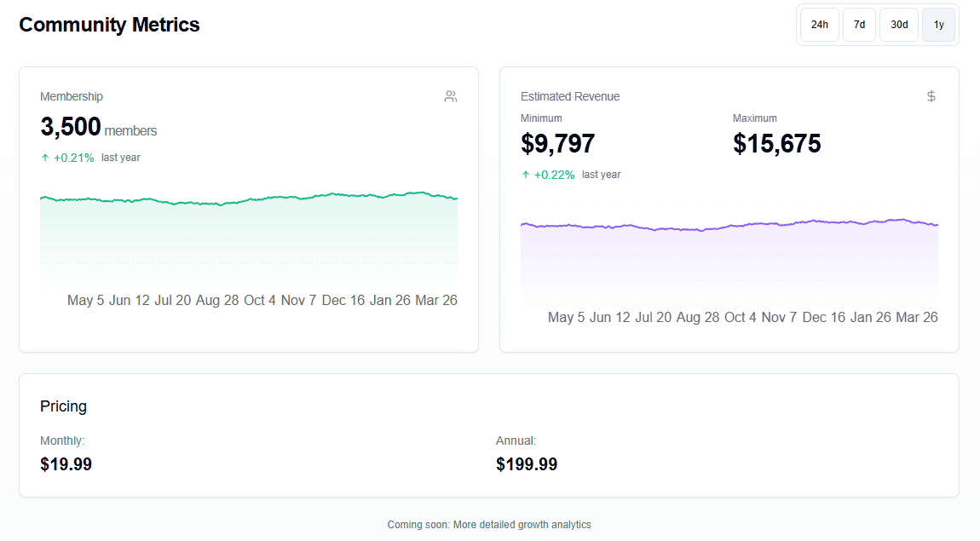
Task: Click the Pricing section heading
Action: [63, 406]
